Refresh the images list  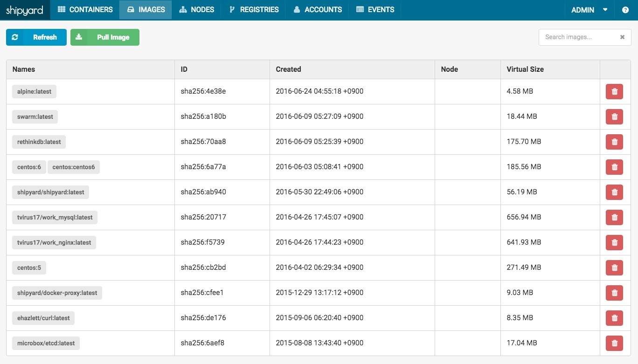point(36,37)
